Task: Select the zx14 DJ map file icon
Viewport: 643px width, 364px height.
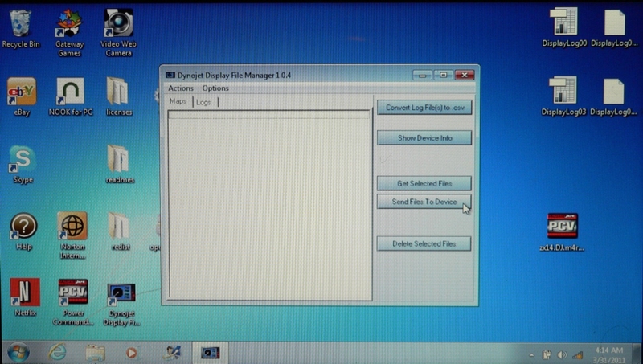Action: pyautogui.click(x=562, y=227)
